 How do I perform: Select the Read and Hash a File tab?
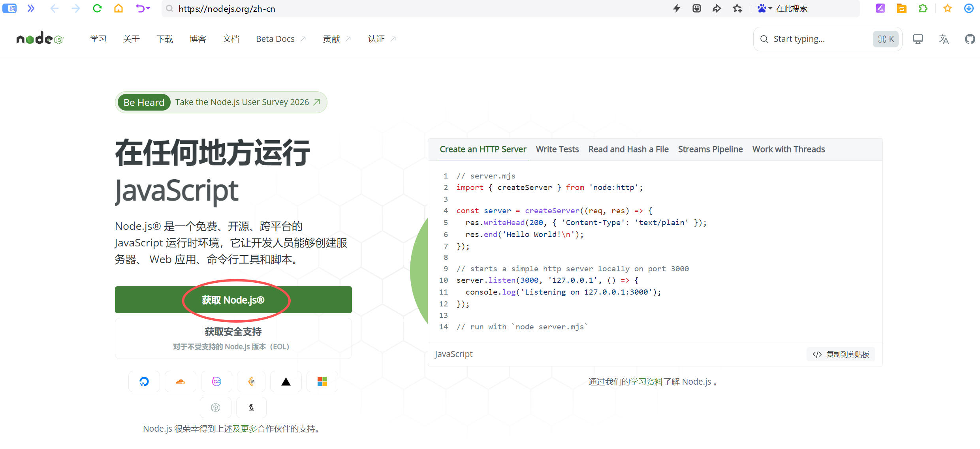point(628,149)
